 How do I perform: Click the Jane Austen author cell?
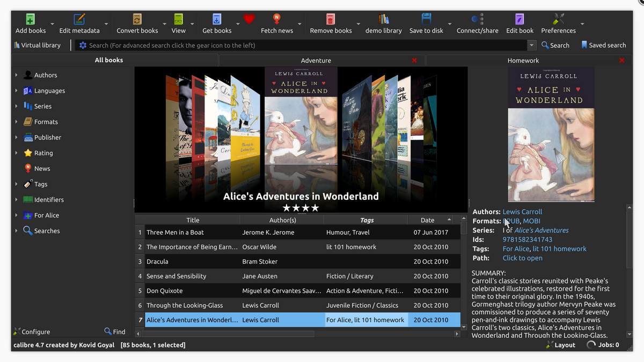click(x=282, y=276)
